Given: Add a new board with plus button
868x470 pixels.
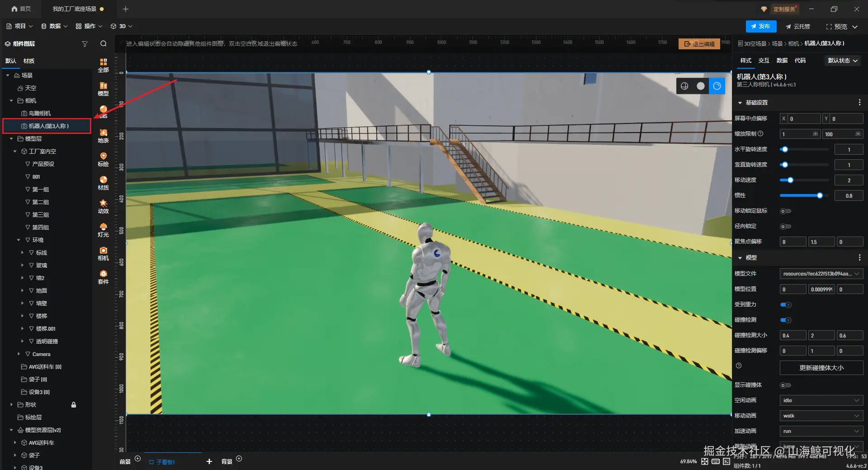Looking at the screenshot, I should tap(209, 461).
